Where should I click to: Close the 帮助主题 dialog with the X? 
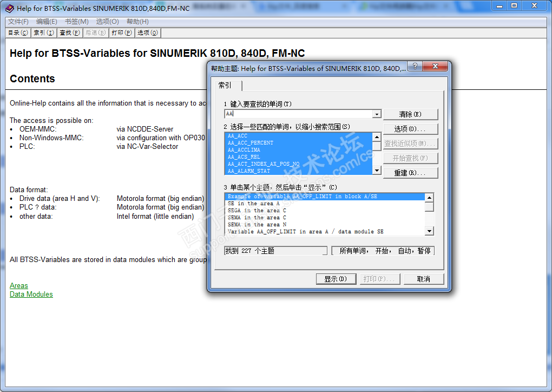coord(435,66)
